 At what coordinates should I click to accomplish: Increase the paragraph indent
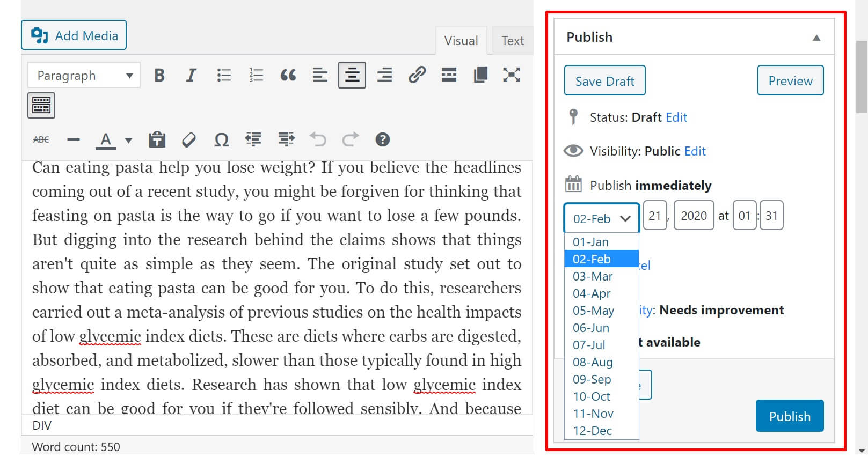(287, 140)
